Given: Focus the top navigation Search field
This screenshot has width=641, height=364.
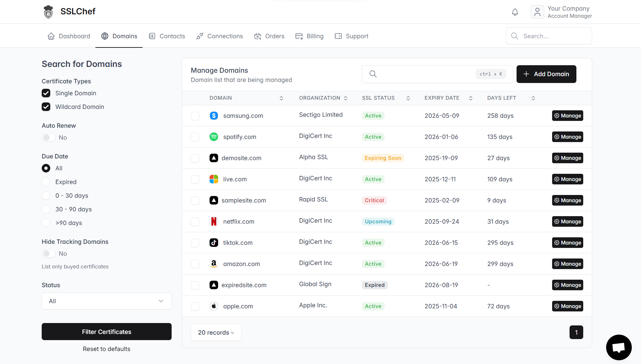Looking at the screenshot, I should pyautogui.click(x=549, y=36).
